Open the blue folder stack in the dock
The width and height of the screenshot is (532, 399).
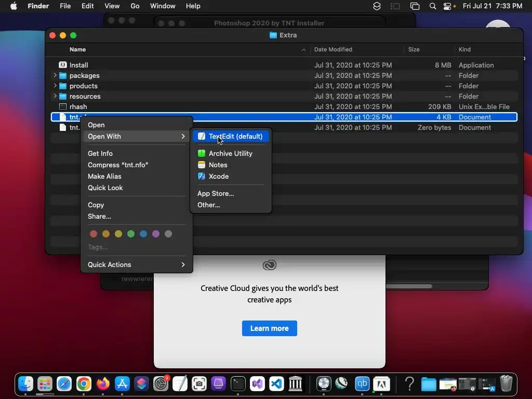[429, 384]
